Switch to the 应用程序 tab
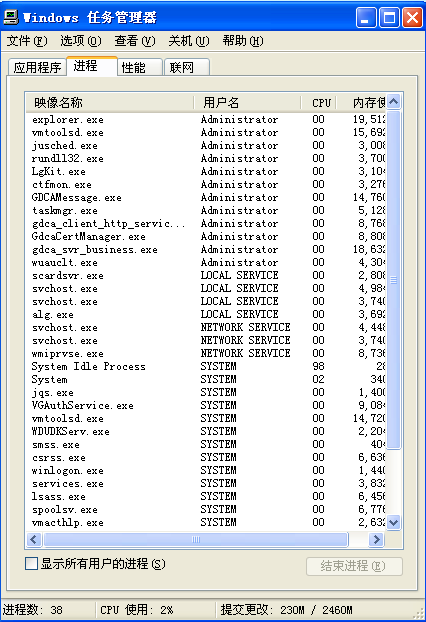The height and width of the screenshot is (622, 426). coord(37,67)
